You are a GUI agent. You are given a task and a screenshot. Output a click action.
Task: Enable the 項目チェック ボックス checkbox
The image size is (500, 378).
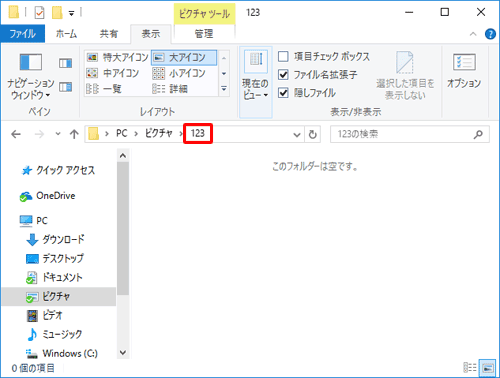[x=283, y=56]
